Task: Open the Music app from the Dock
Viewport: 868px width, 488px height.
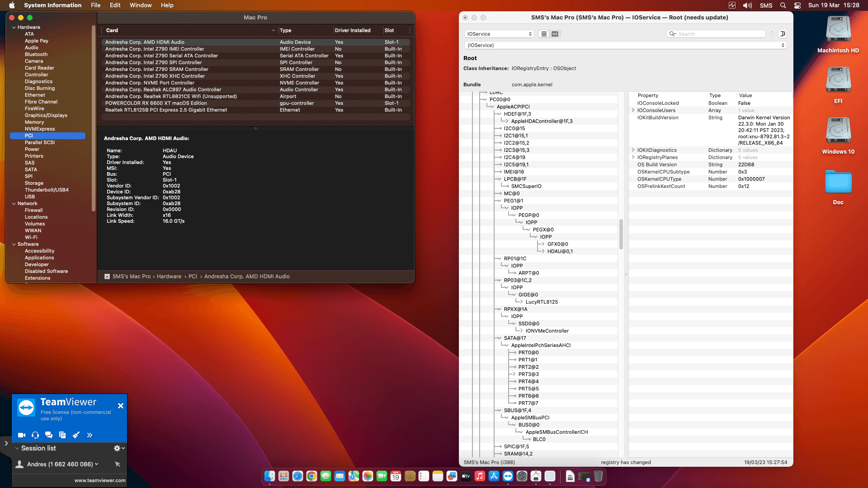Action: tap(480, 476)
